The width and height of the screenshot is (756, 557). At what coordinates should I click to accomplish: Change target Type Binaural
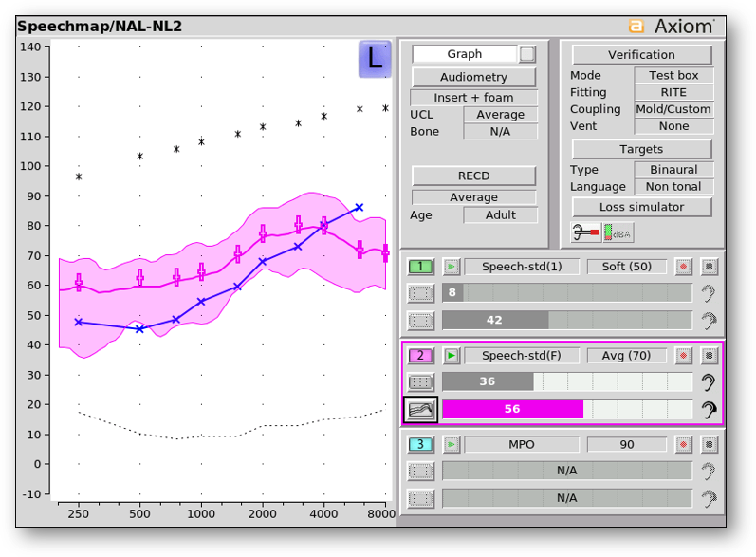(x=673, y=170)
